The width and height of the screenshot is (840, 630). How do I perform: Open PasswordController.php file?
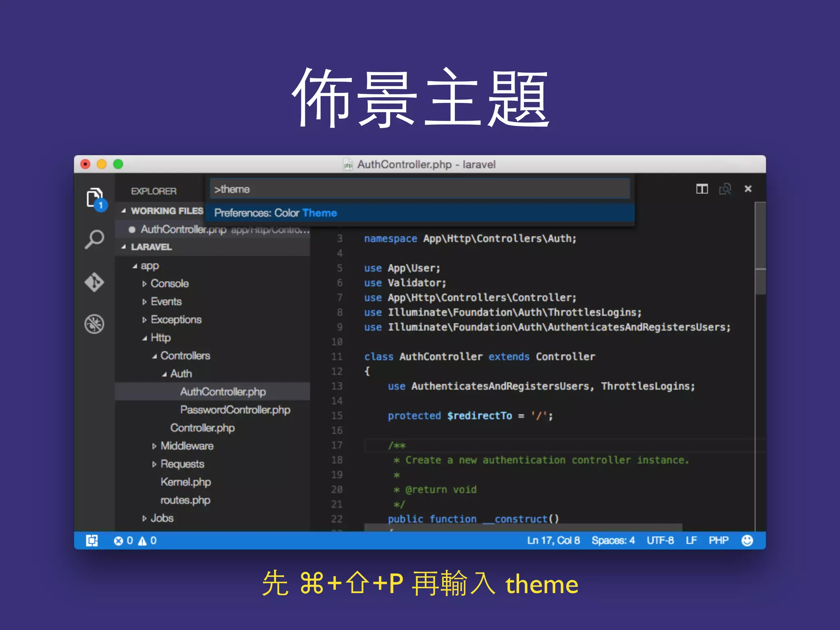235,410
